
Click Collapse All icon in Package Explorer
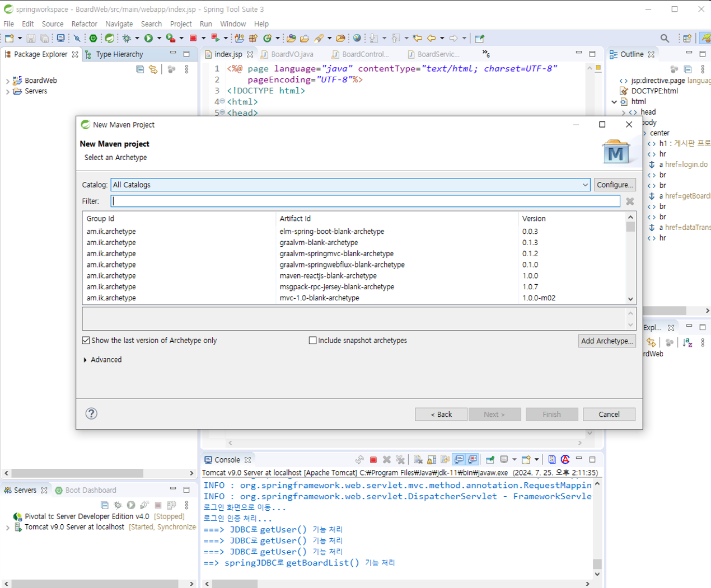point(140,69)
